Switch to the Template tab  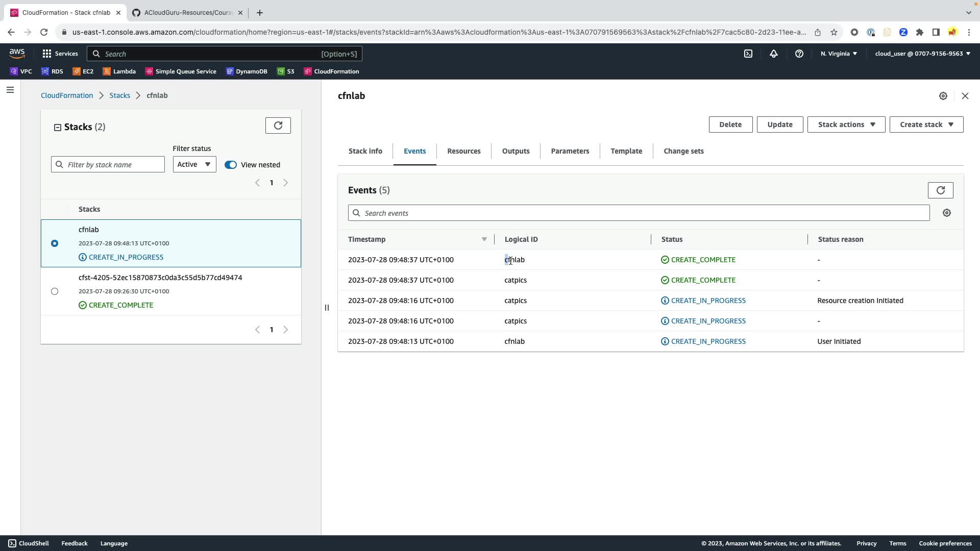point(626,151)
